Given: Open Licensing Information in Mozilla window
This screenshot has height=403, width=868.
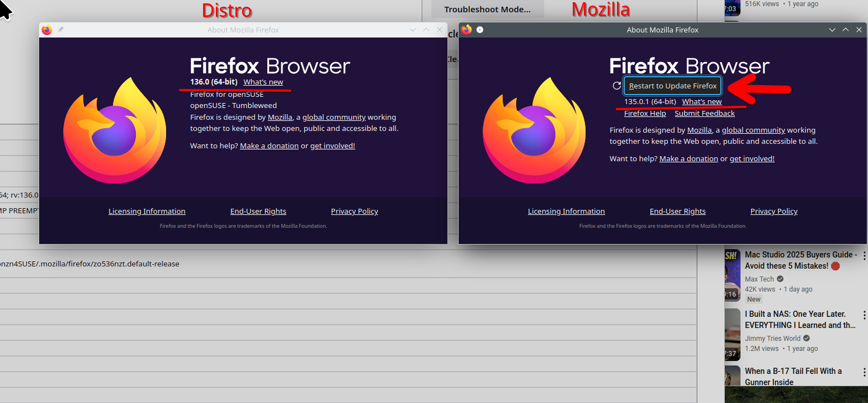Looking at the screenshot, I should coord(567,212).
